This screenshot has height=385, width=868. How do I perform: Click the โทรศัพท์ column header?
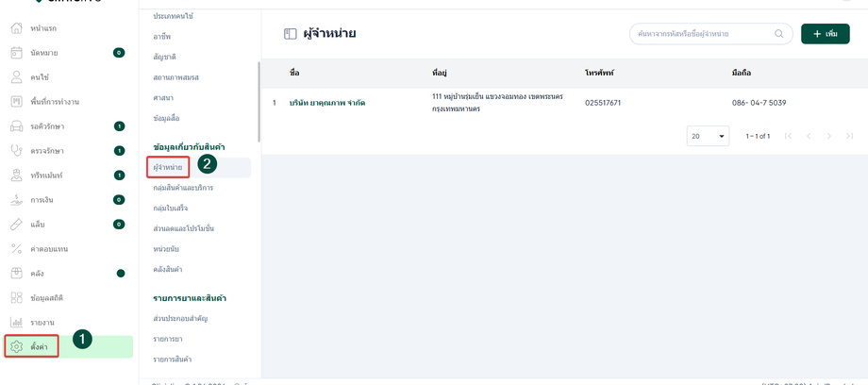599,73
